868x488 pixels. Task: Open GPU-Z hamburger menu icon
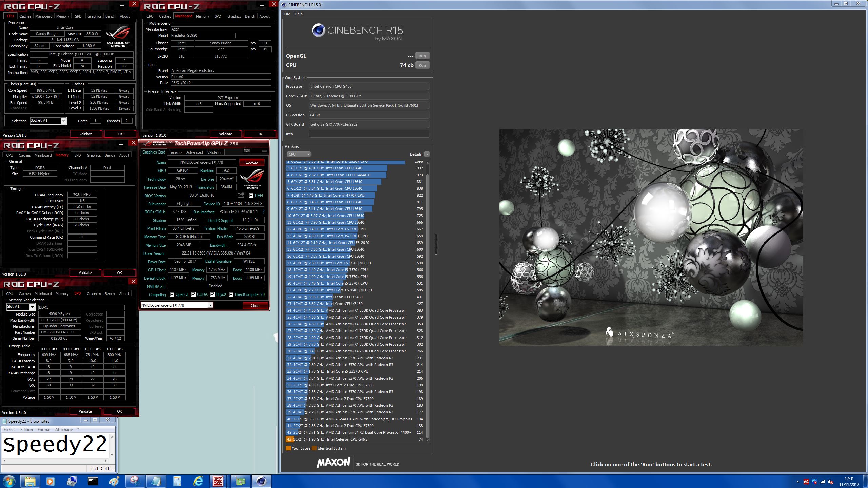pyautogui.click(x=264, y=150)
